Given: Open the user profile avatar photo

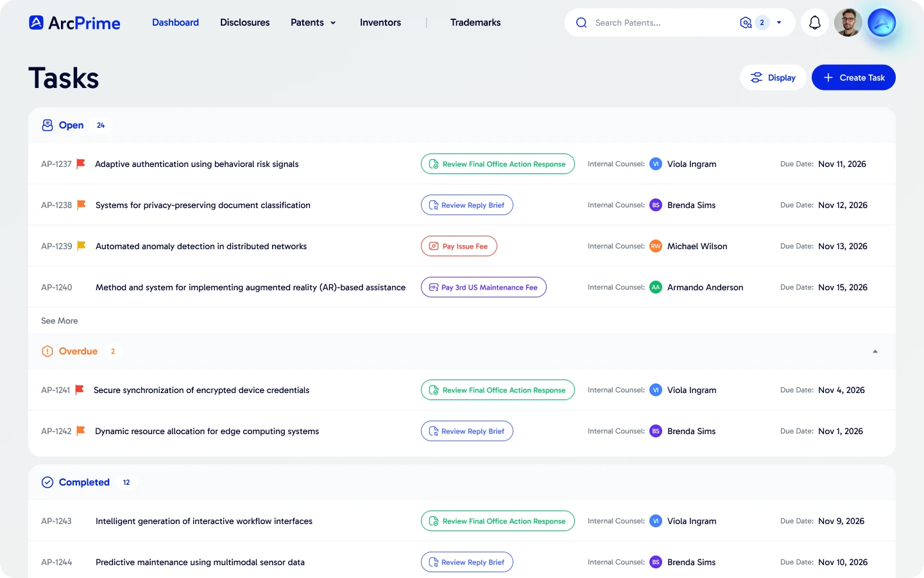Looking at the screenshot, I should pos(848,22).
